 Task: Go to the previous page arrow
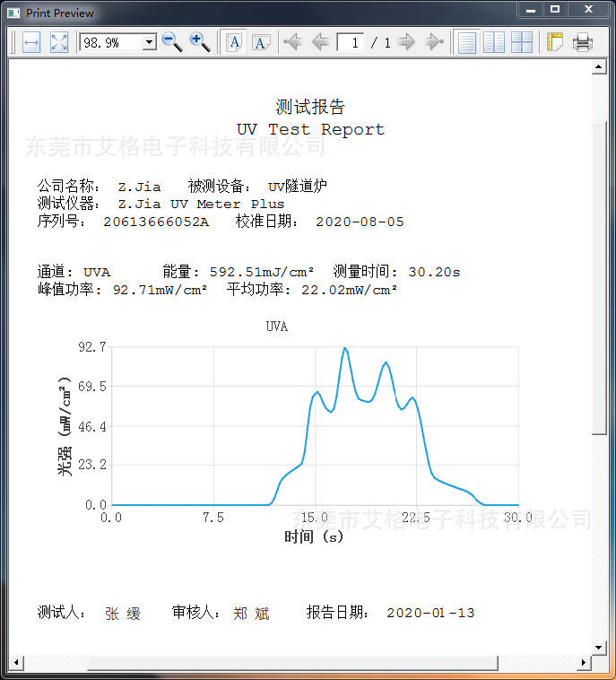[x=320, y=42]
